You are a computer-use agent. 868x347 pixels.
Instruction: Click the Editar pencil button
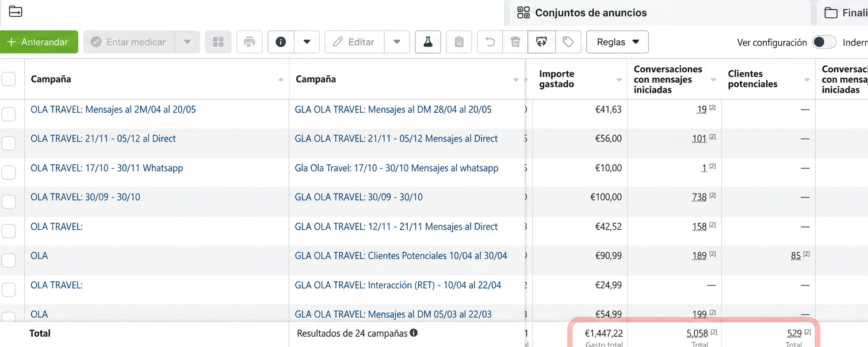tap(354, 42)
